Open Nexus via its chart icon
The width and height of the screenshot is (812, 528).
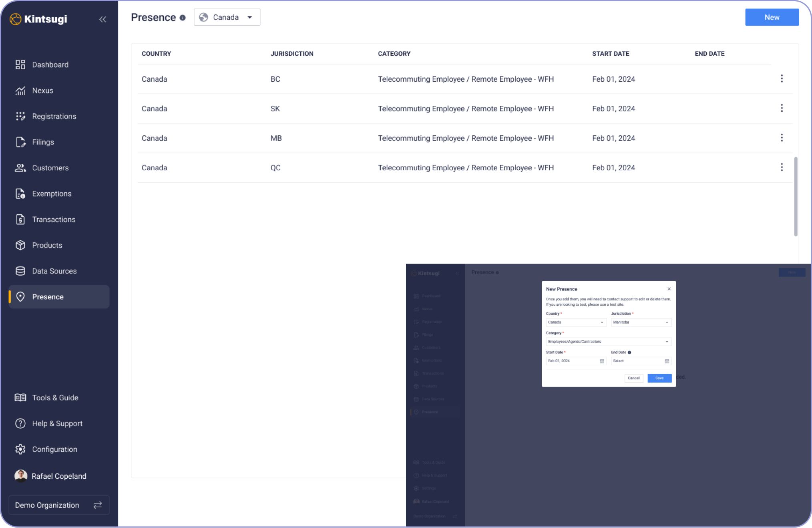tap(20, 91)
